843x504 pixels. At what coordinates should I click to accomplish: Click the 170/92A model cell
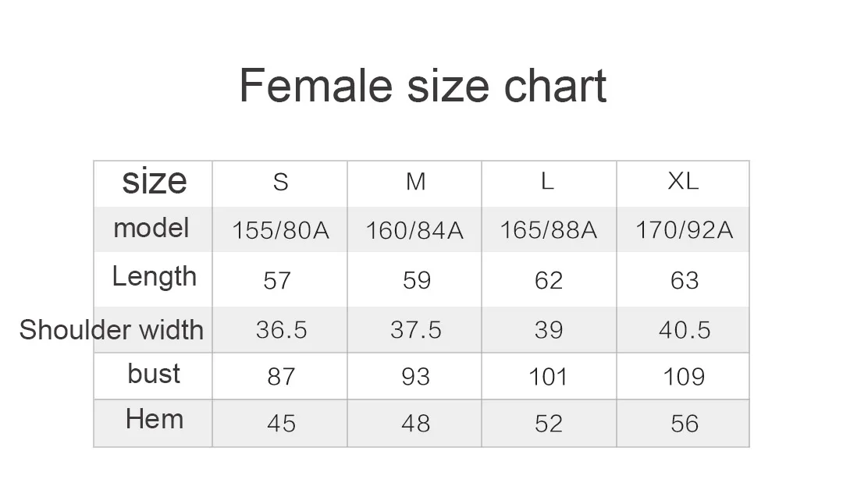pyautogui.click(x=684, y=230)
